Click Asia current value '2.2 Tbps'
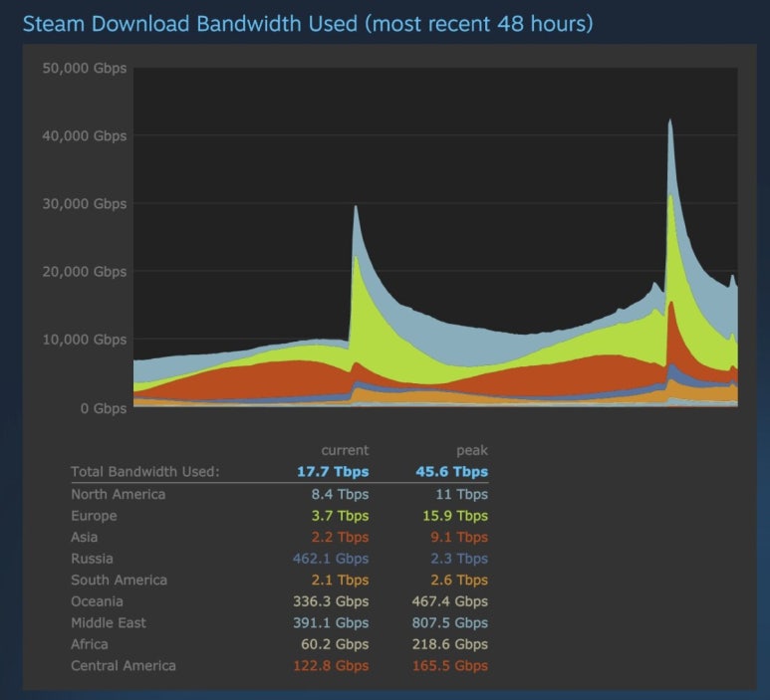This screenshot has height=700, width=770. point(340,537)
